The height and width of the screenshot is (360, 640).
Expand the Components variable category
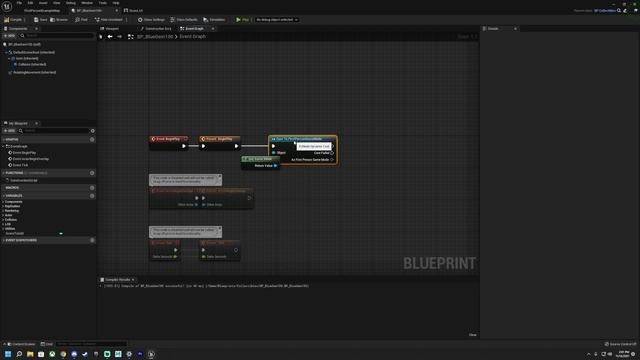click(x=3, y=202)
